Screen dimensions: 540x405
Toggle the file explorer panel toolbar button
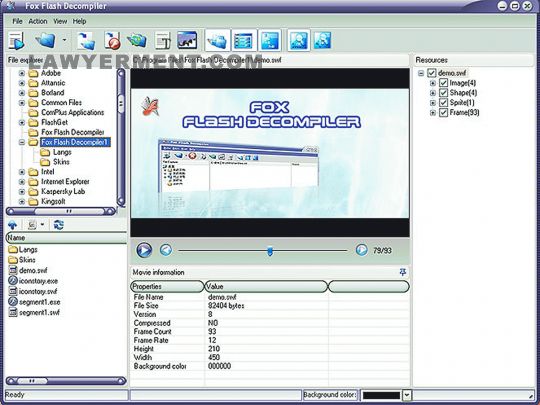click(x=217, y=40)
